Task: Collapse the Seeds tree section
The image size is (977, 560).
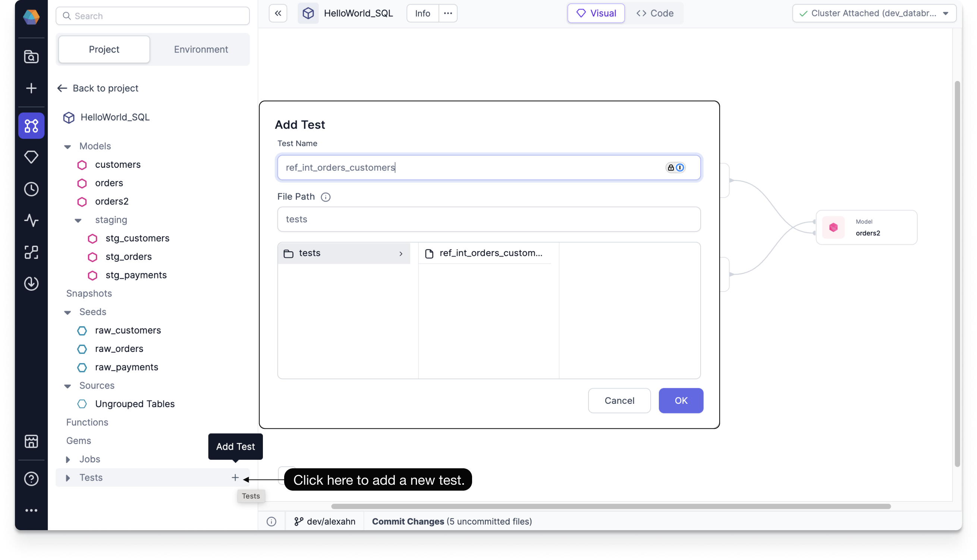Action: pyautogui.click(x=67, y=312)
